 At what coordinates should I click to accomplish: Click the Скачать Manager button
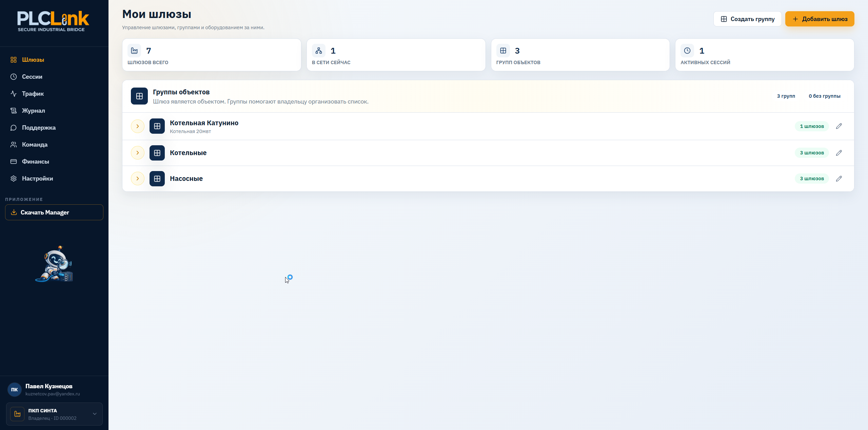tap(54, 212)
